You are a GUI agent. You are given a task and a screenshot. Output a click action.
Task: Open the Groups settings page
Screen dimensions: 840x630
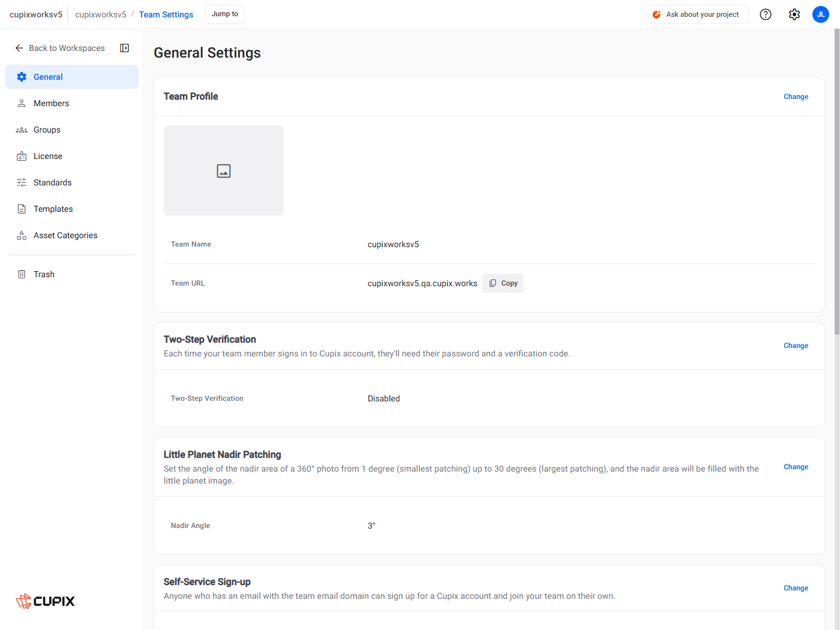pos(72,130)
